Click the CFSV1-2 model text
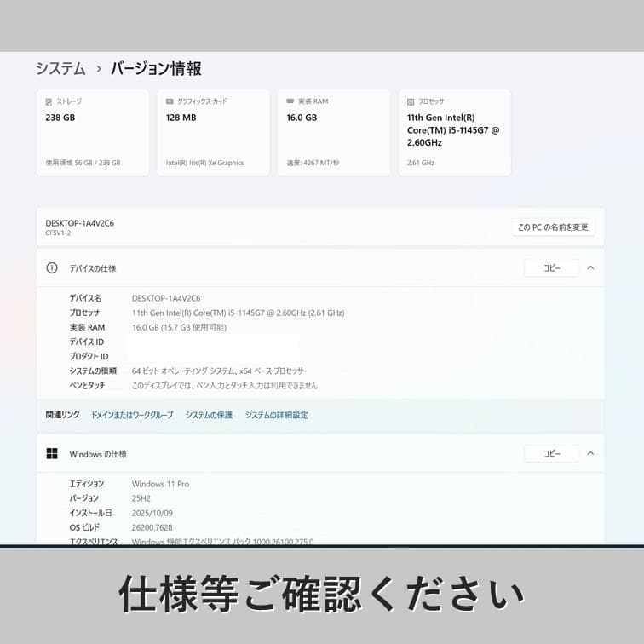This screenshot has height=644, width=644. [58, 233]
